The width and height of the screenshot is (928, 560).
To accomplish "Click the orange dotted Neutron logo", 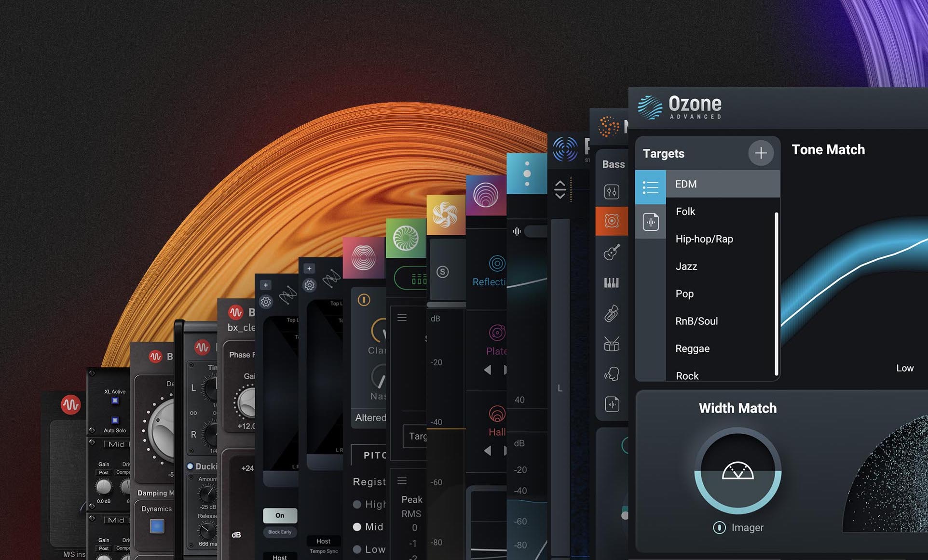I will 608,126.
